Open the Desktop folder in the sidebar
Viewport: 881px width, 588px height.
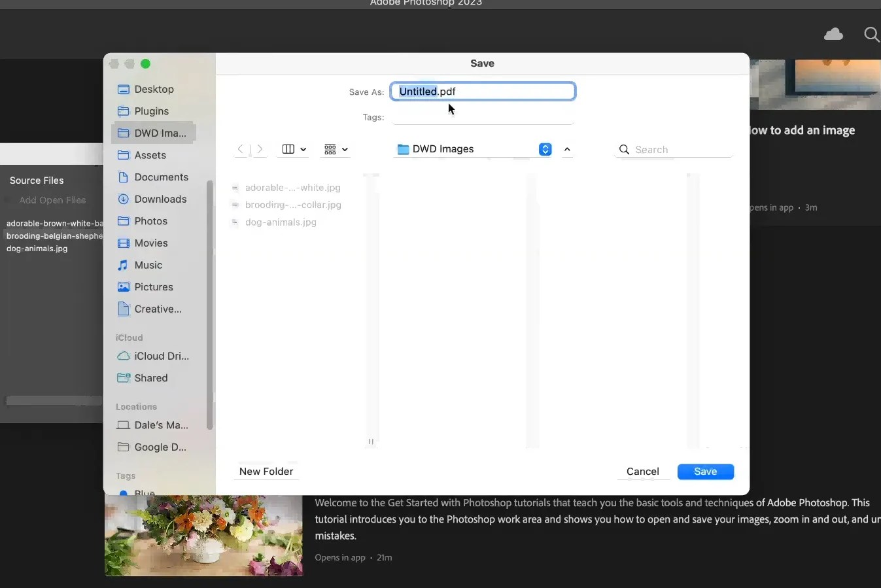tap(153, 89)
